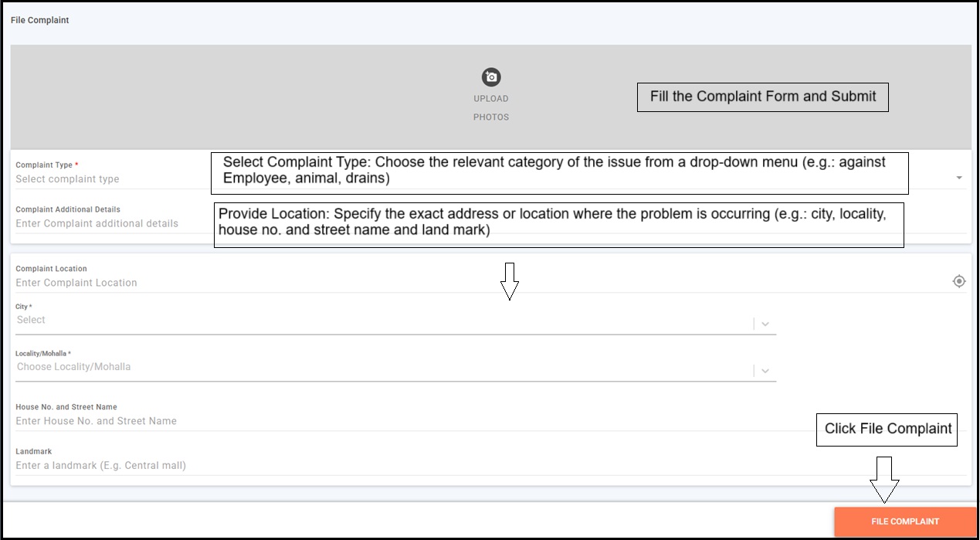This screenshot has width=980, height=540.
Task: Click the Provide Location instruction text box
Action: (558, 225)
